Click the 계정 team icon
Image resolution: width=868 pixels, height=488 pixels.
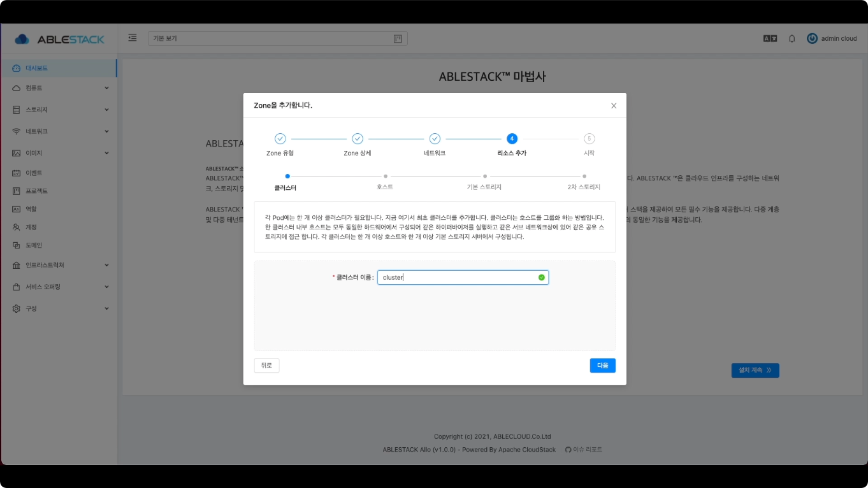point(17,227)
